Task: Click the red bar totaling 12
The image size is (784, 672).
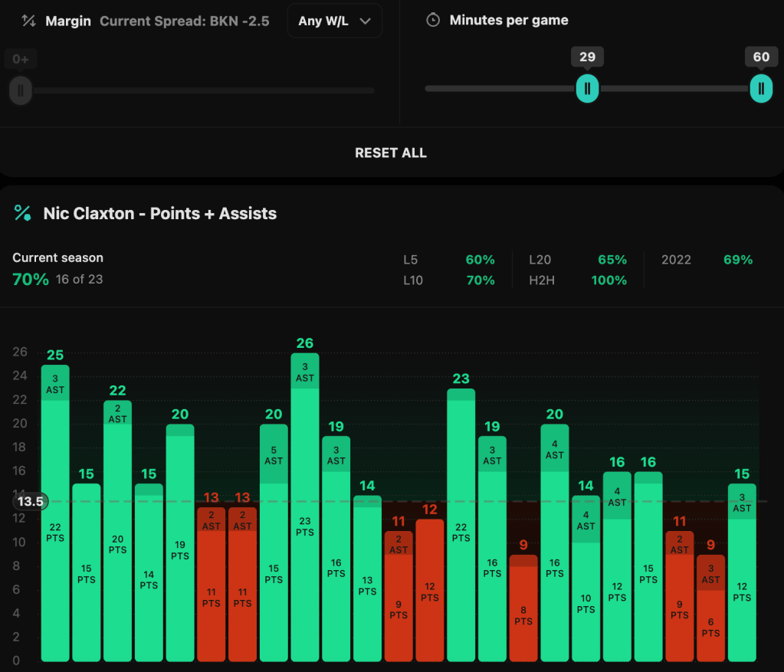Action: pyautogui.click(x=430, y=590)
